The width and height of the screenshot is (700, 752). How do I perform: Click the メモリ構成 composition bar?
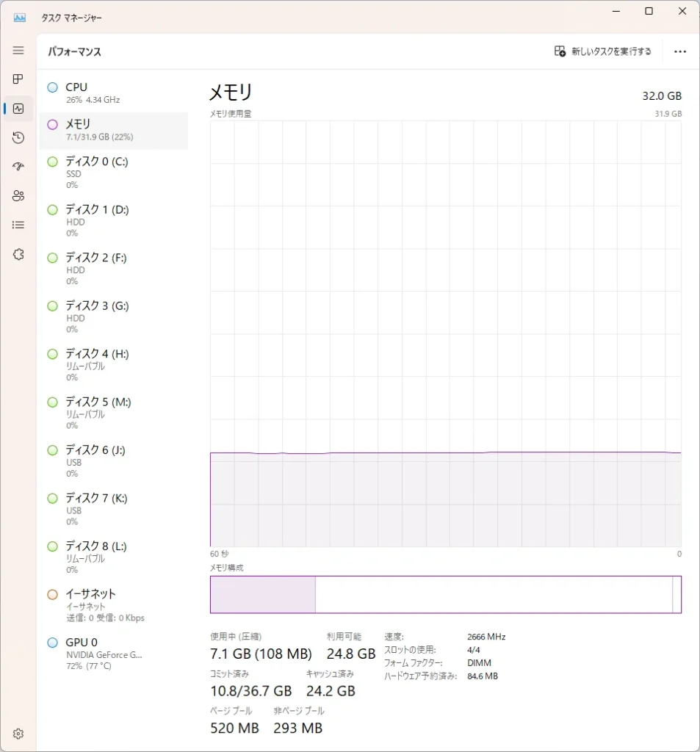coord(445,594)
